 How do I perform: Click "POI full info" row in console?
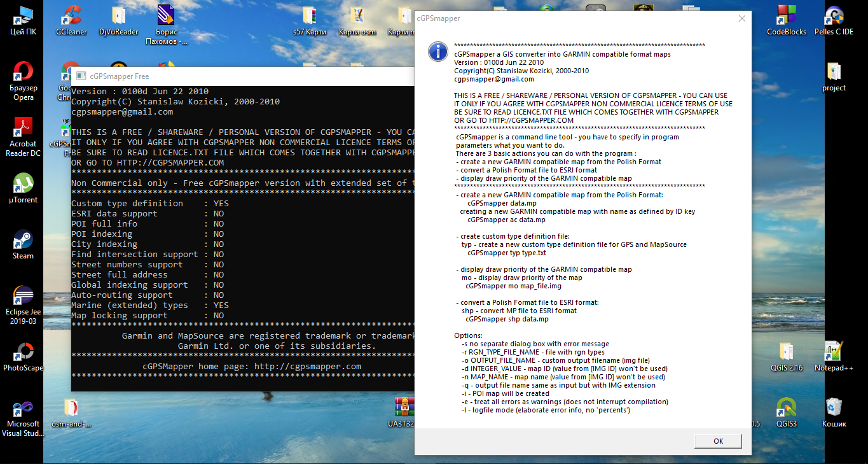pyautogui.click(x=148, y=224)
